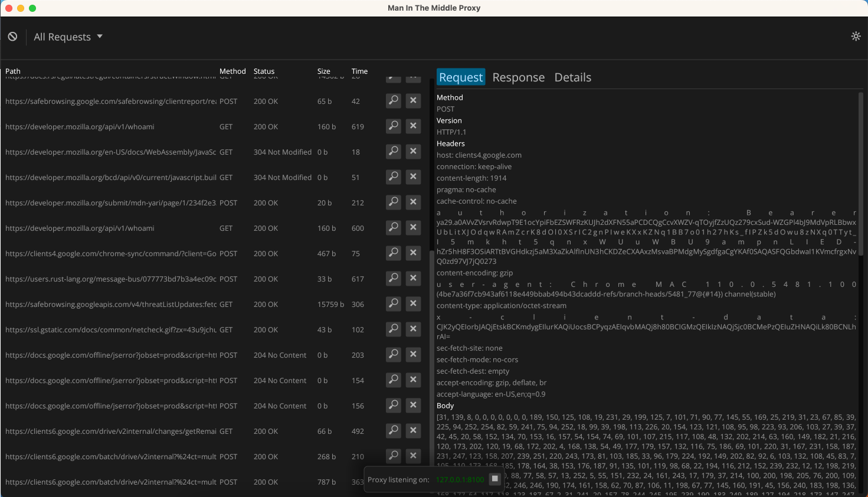Remove the mdn-yari submit POST request
This screenshot has height=497, width=868.
pyautogui.click(x=414, y=202)
